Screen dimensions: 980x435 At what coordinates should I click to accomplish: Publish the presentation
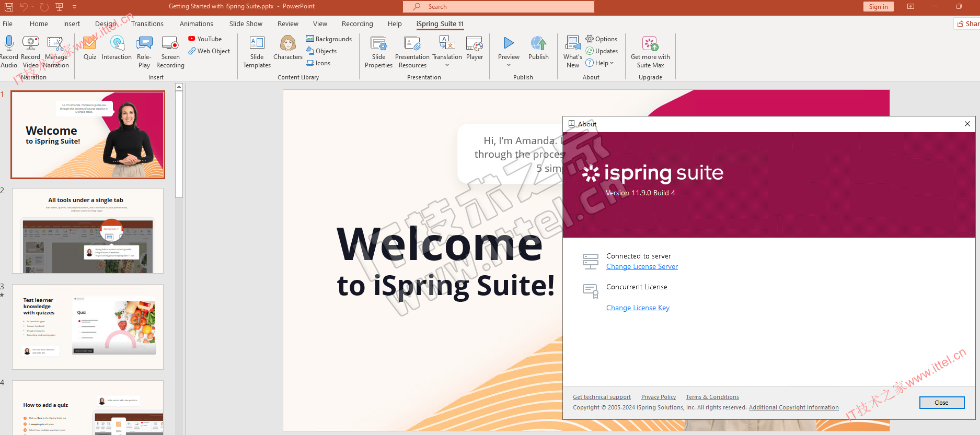538,48
